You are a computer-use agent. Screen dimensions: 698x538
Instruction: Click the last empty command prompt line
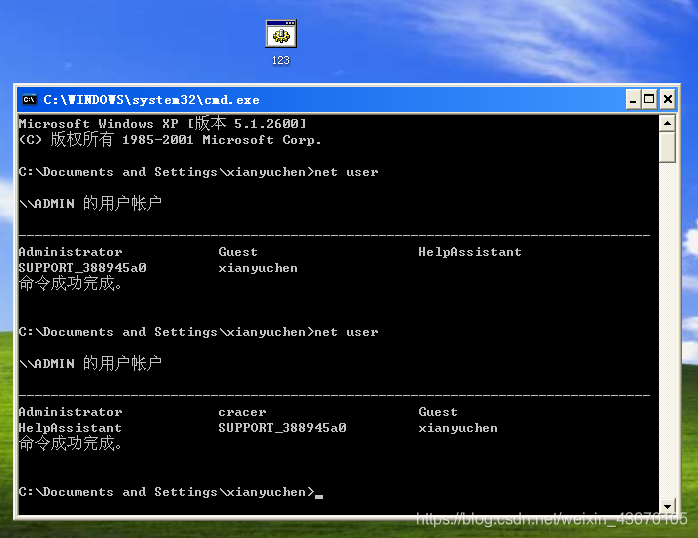[x=170, y=492]
